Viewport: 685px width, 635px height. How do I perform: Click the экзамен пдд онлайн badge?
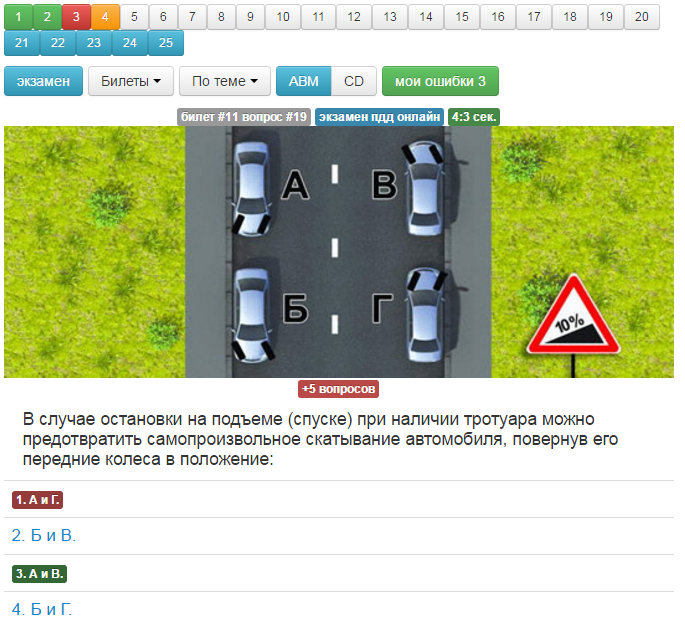tap(379, 117)
